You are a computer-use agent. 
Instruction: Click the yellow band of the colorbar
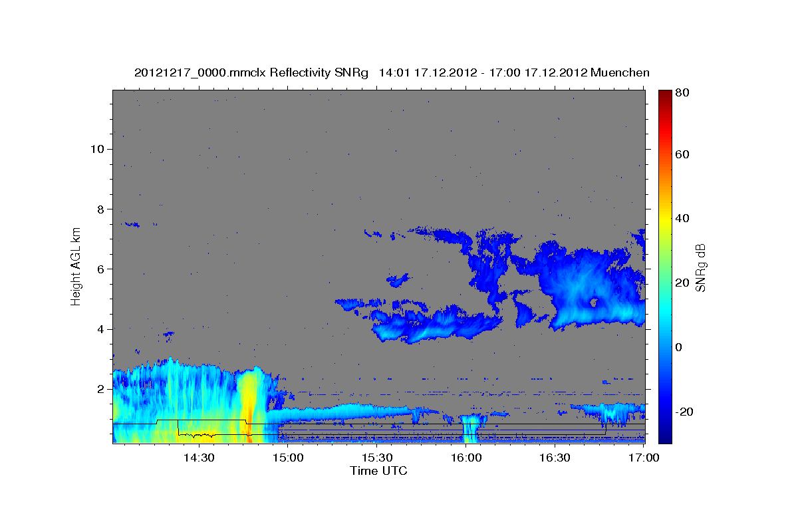(665, 219)
